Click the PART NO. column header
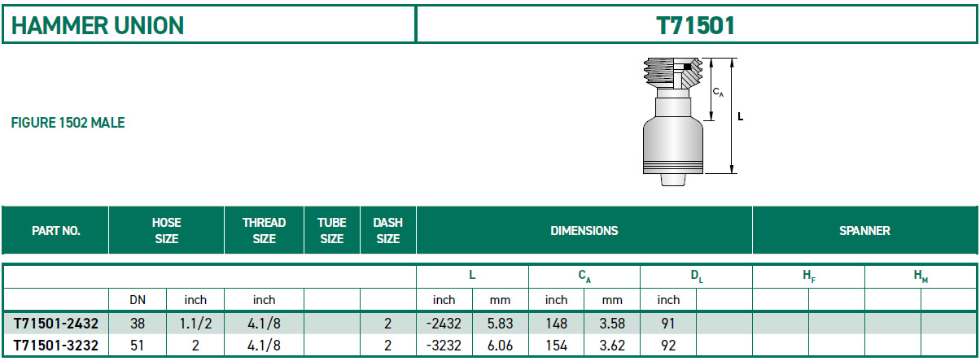Screen dimensions: 980x361 pyautogui.click(x=55, y=231)
